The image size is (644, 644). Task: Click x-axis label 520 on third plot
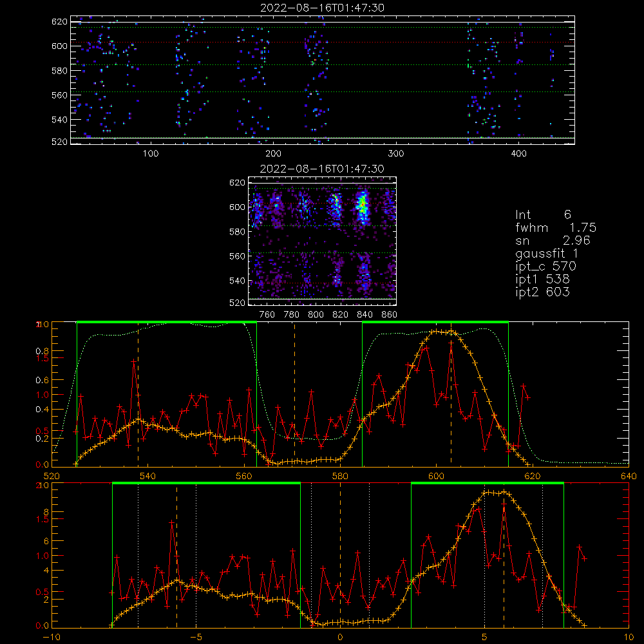coord(52,476)
